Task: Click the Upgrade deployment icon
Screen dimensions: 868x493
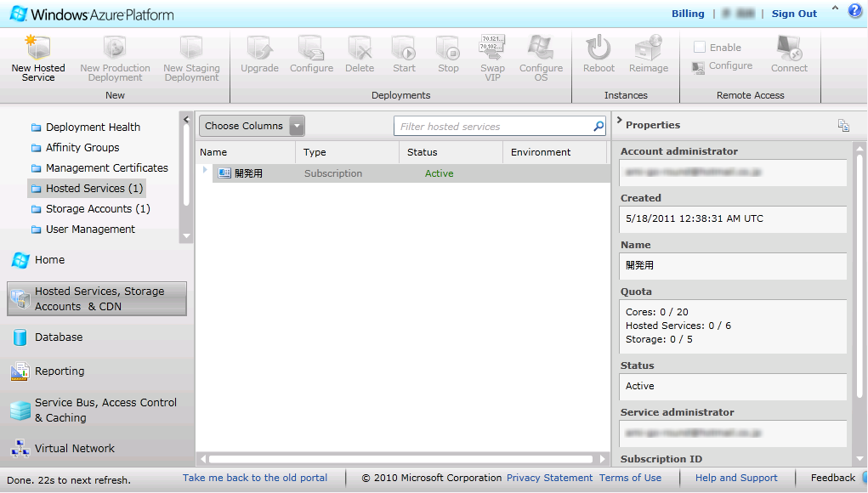Action: tap(259, 48)
